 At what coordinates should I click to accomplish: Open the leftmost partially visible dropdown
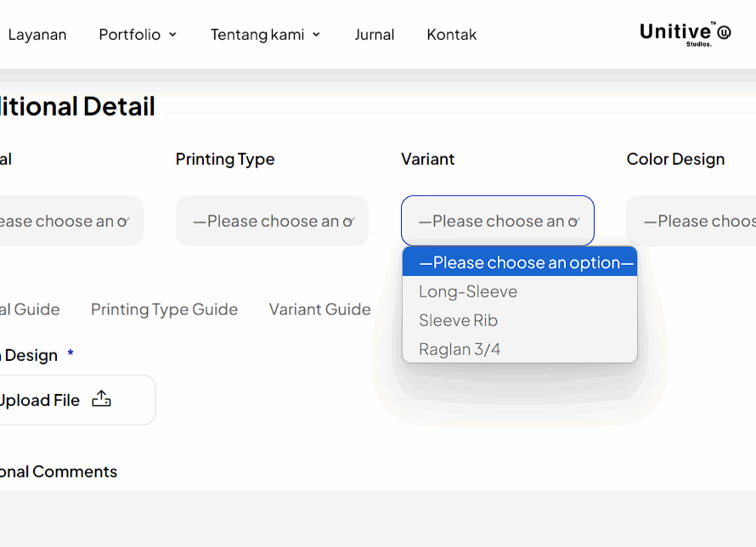point(68,221)
